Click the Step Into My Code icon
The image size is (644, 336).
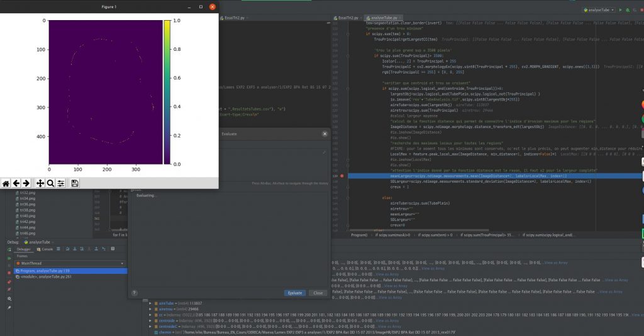click(x=82, y=249)
